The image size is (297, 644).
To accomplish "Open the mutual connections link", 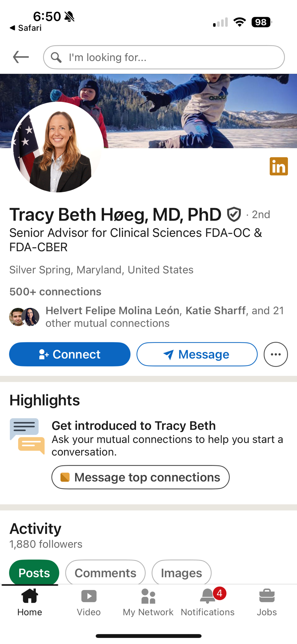I will tap(164, 317).
